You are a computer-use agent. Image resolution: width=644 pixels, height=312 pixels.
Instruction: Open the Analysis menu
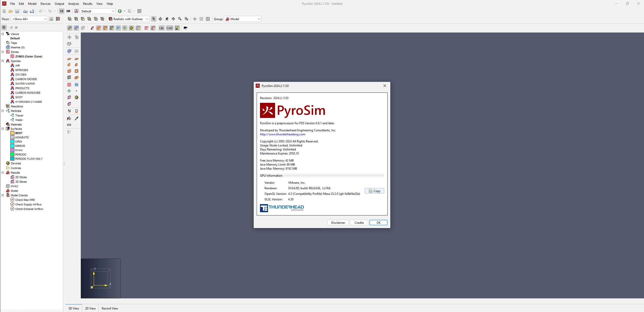coord(73,4)
